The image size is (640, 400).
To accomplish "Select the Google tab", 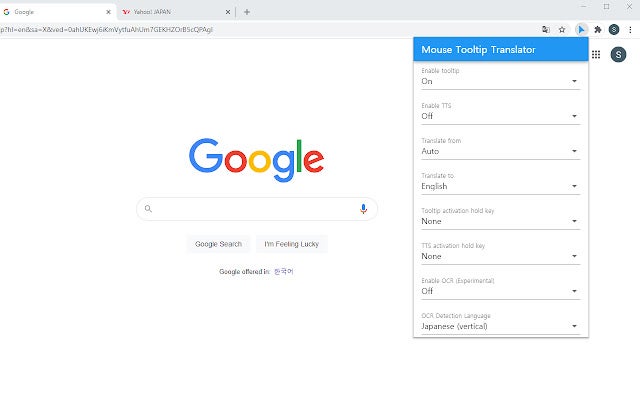I will click(x=57, y=12).
